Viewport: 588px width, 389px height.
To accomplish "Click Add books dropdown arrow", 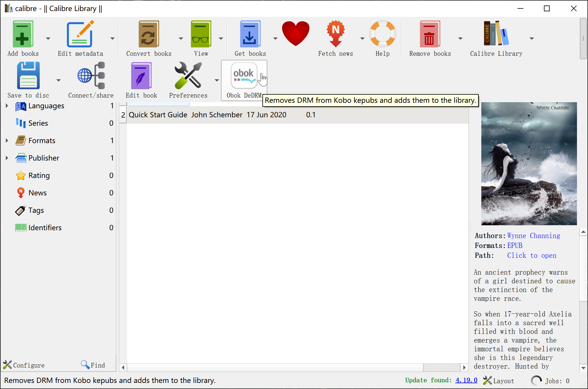I will 48,38.
